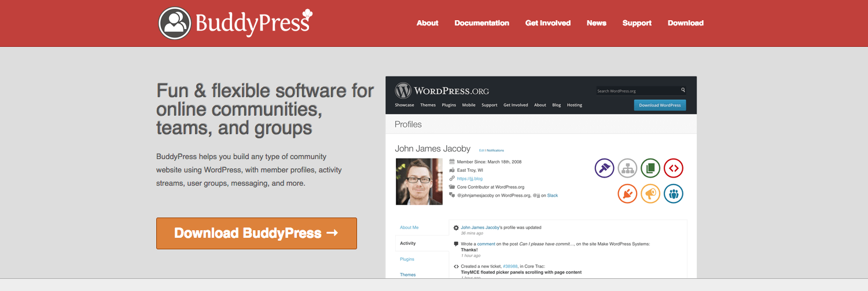Click the Slack link
The height and width of the screenshot is (291, 868).
point(553,196)
